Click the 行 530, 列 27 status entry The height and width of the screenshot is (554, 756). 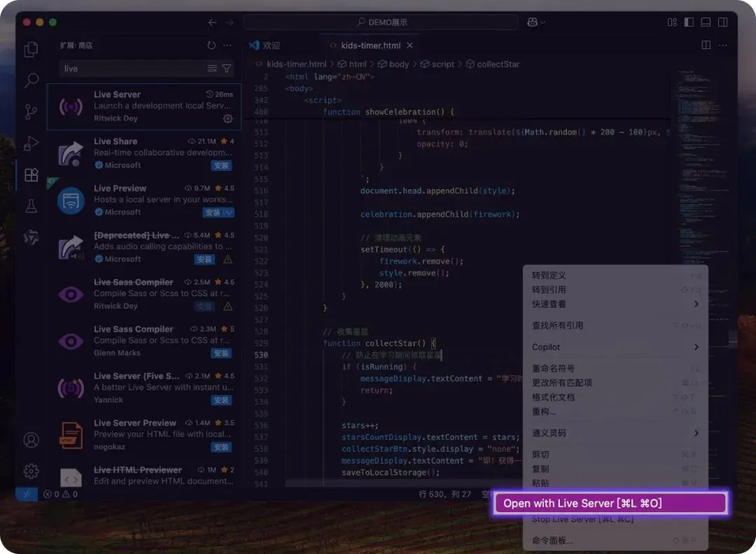444,494
